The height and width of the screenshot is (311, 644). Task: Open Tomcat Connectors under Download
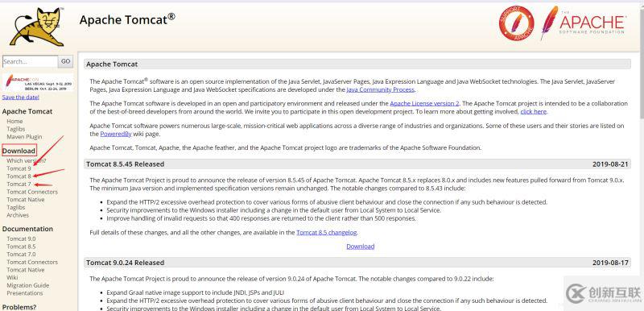(x=32, y=192)
